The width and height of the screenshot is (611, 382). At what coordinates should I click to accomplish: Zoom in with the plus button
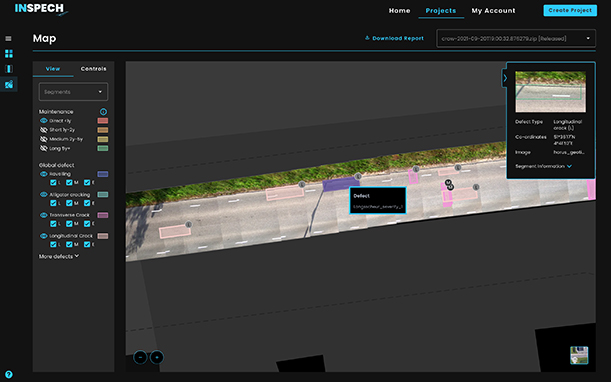tap(157, 357)
